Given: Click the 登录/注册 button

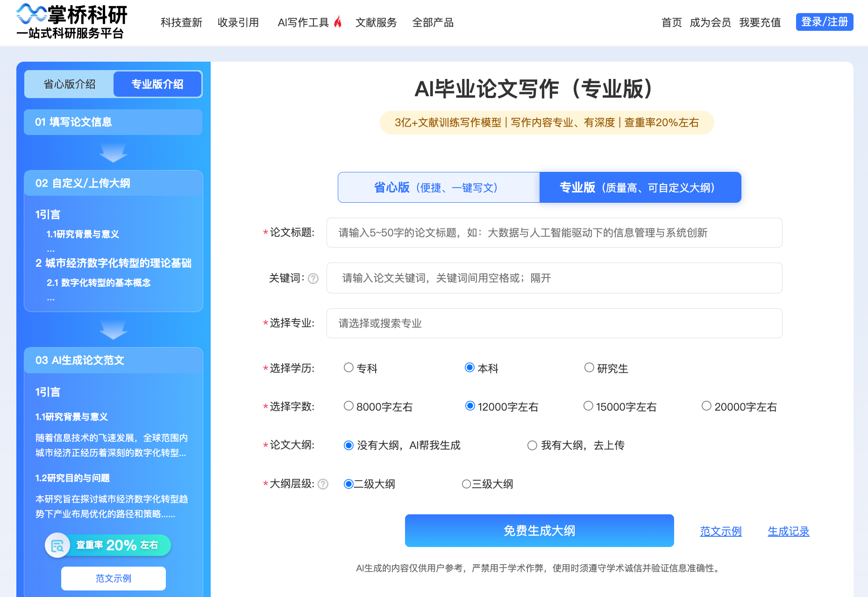Looking at the screenshot, I should tap(825, 22).
